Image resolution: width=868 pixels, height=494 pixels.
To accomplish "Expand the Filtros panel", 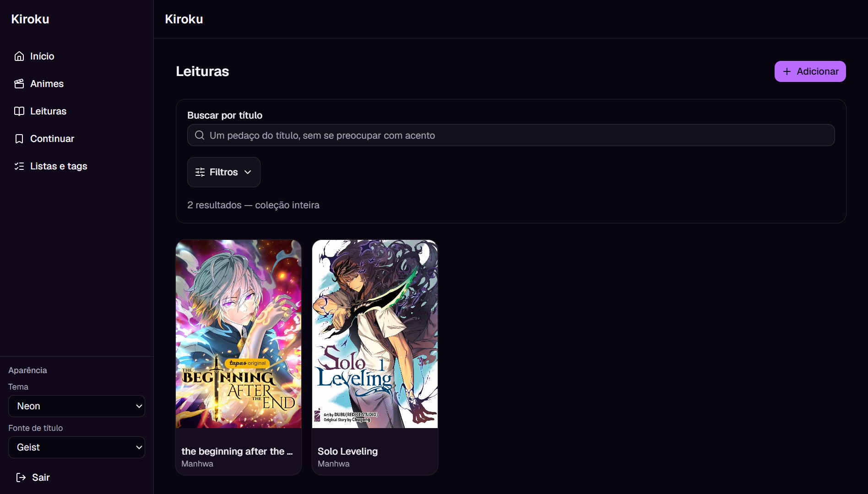I will (223, 172).
